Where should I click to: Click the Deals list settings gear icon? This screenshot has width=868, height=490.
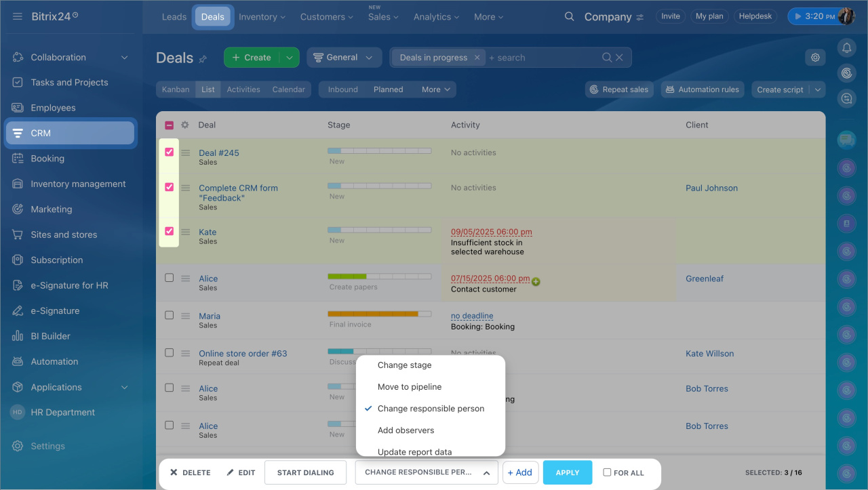pos(815,58)
